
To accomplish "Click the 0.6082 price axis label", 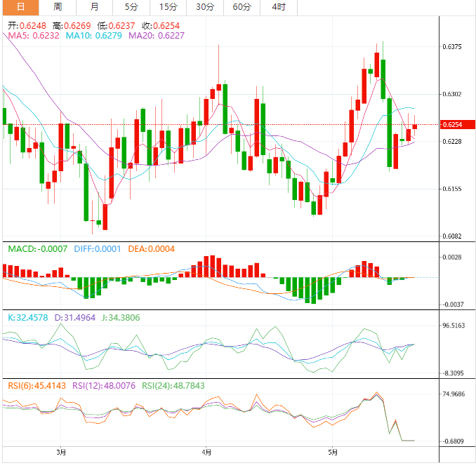I will [451, 236].
